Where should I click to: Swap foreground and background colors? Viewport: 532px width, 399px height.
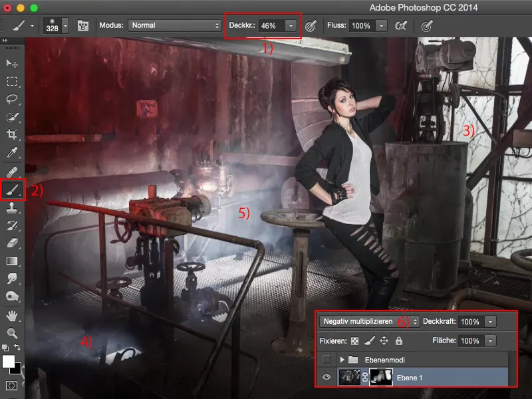[17, 347]
